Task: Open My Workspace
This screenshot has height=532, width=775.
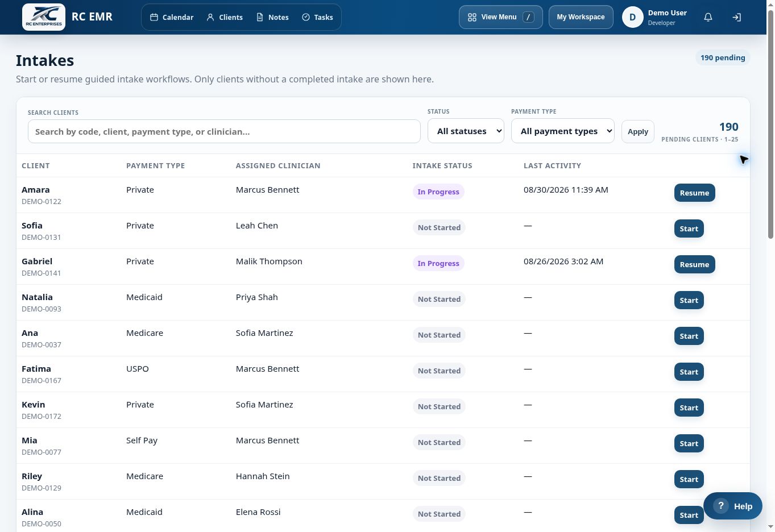Action: click(x=581, y=17)
